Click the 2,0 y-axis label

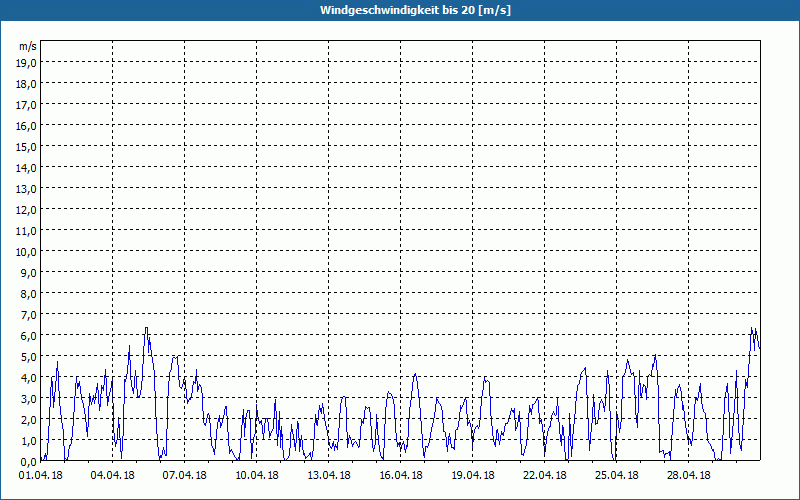point(28,419)
